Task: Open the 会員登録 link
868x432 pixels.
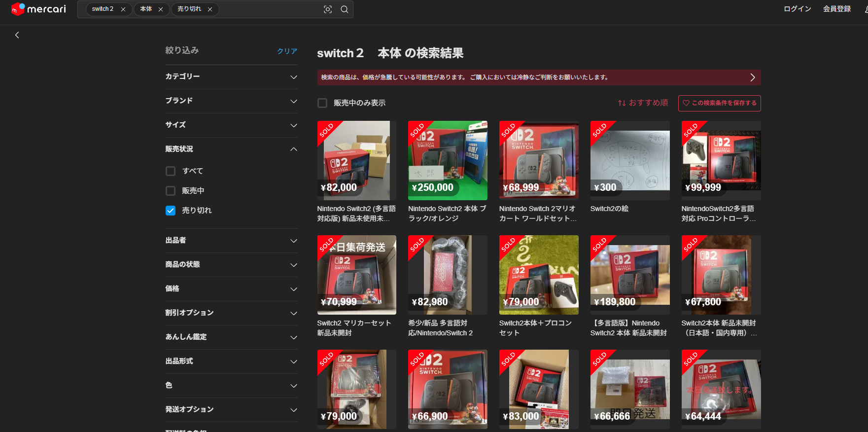Action: (837, 9)
